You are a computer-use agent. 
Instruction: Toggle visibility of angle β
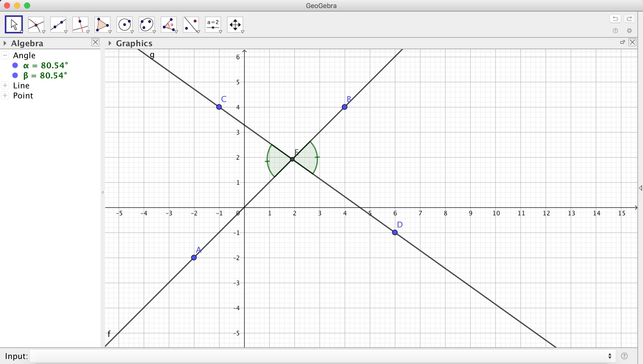pos(15,75)
